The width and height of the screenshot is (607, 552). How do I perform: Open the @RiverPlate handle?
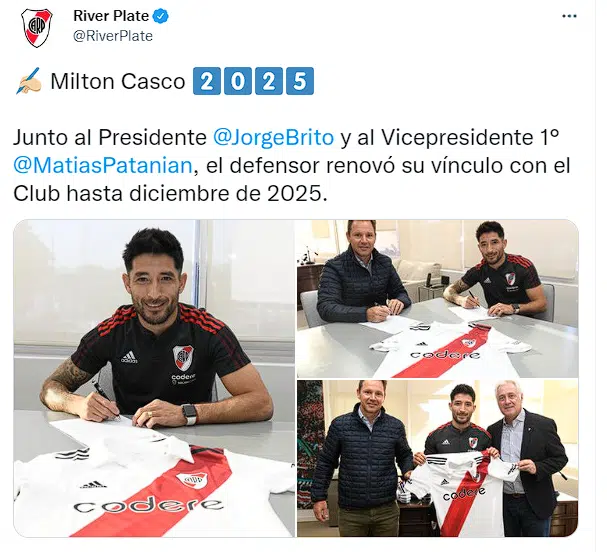(113, 36)
